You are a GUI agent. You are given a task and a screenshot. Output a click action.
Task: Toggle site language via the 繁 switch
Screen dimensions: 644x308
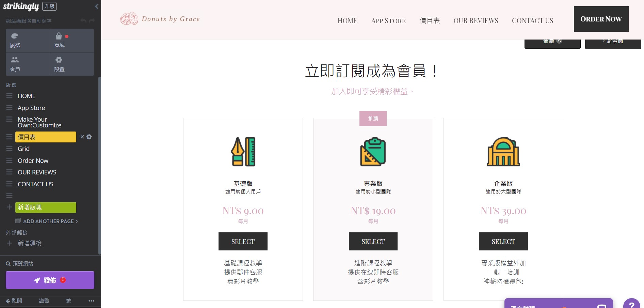point(68,301)
